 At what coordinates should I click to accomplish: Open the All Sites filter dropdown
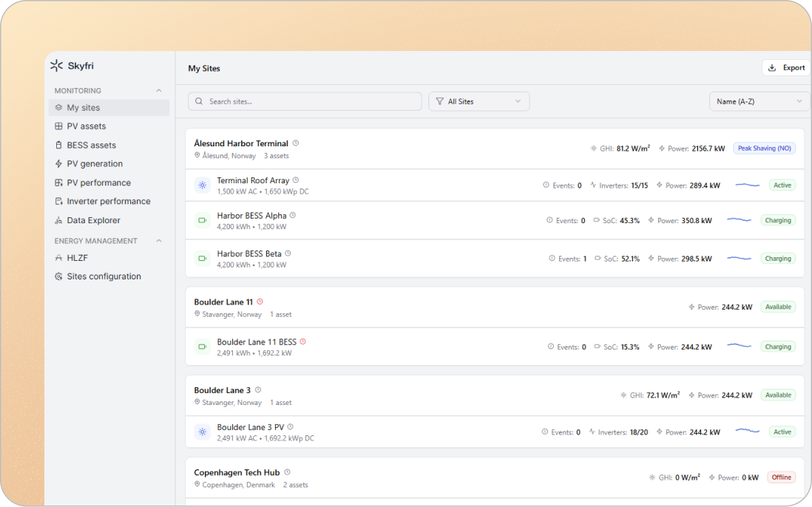tap(478, 101)
